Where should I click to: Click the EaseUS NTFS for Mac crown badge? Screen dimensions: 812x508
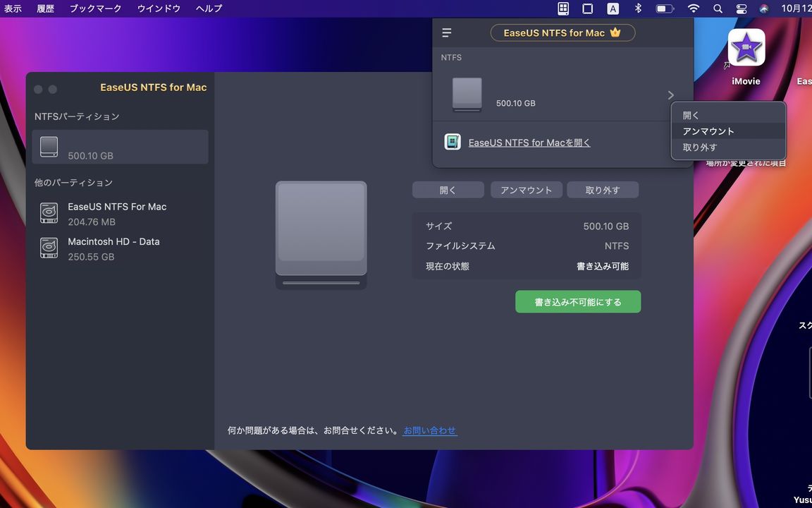pos(562,32)
